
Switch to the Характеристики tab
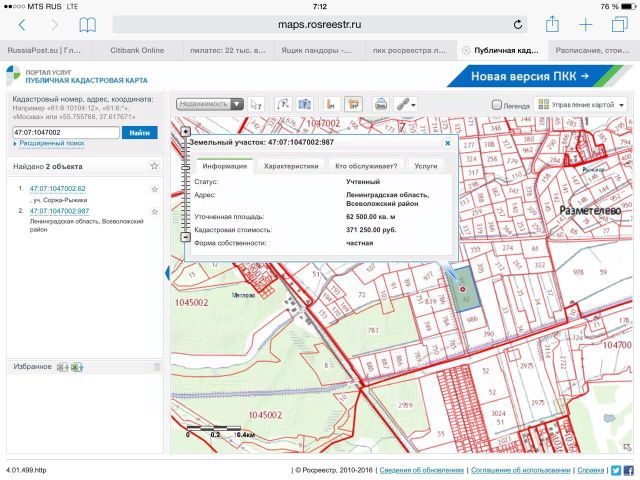[x=291, y=166]
